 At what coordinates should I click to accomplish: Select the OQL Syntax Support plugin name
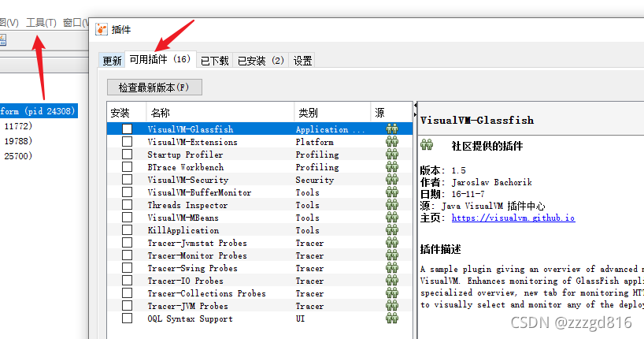coord(190,319)
